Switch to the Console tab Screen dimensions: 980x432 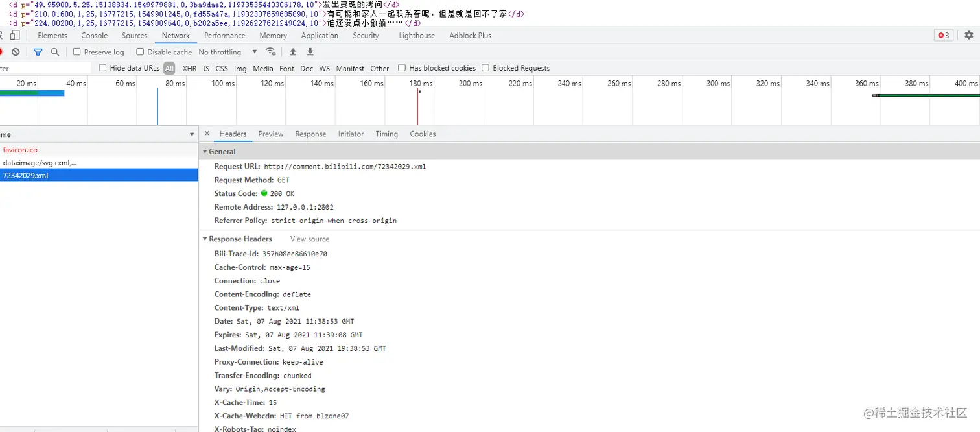click(95, 36)
